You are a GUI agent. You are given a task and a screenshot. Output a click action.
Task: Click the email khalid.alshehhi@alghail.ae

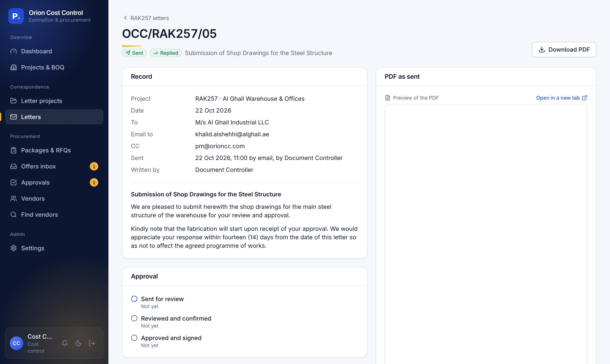232,134
